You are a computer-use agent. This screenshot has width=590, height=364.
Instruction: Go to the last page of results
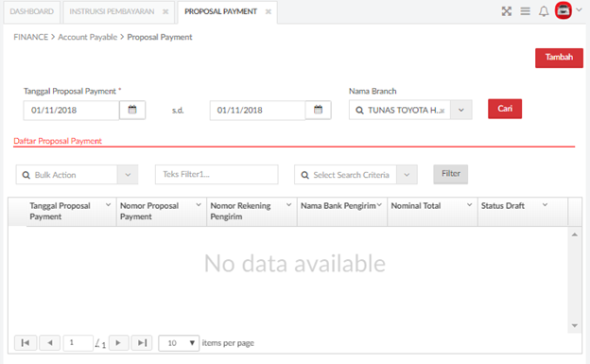click(142, 343)
